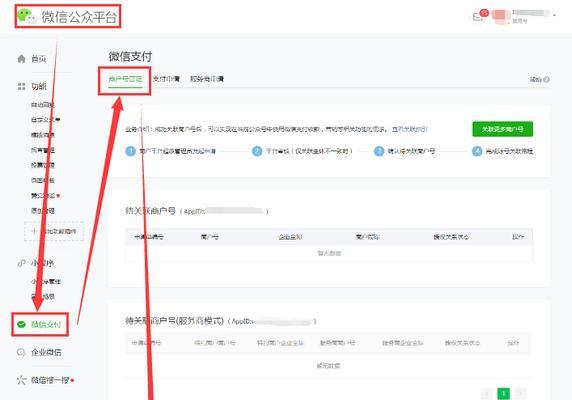Viewport: 572px width, 400px height.
Task: Click the 商户号 column header in the first table
Action: click(210, 237)
